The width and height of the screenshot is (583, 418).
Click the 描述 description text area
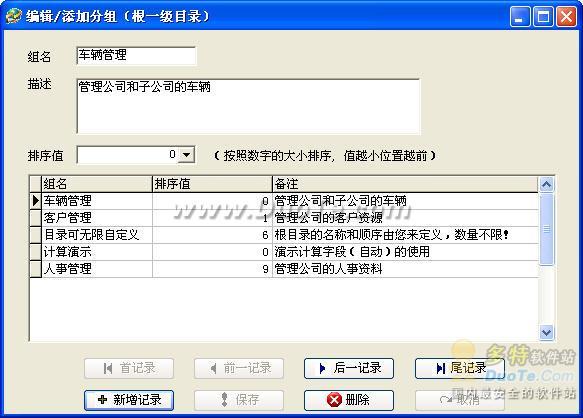tap(248, 106)
